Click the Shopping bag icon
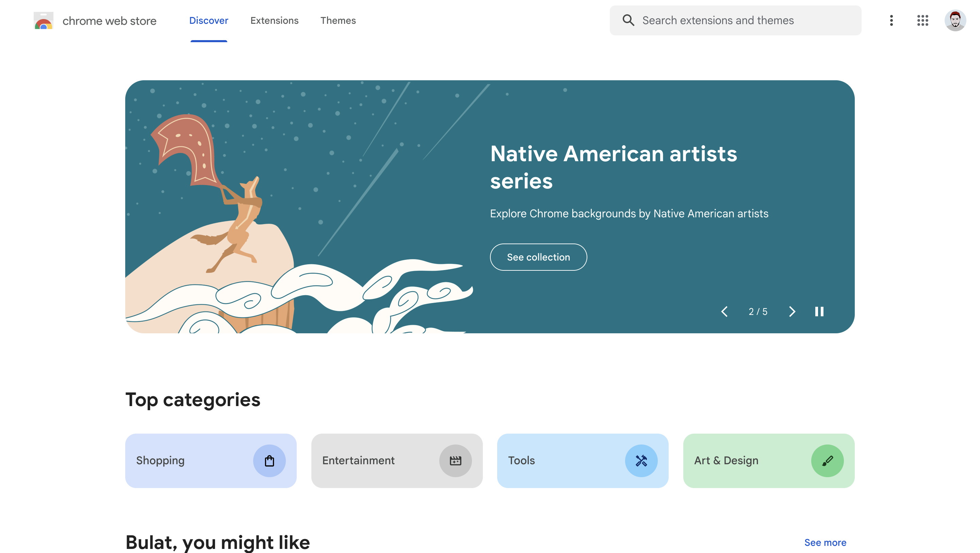The width and height of the screenshot is (980, 553). (x=269, y=460)
